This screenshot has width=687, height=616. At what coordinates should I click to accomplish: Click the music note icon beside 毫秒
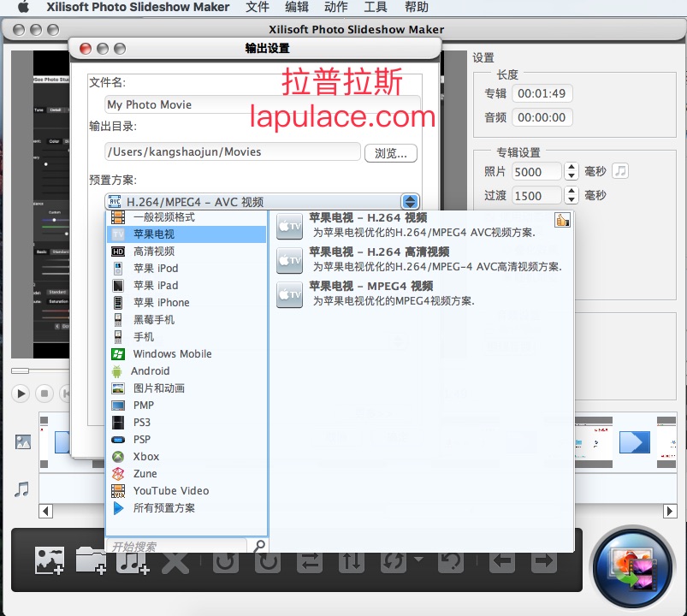click(x=620, y=171)
